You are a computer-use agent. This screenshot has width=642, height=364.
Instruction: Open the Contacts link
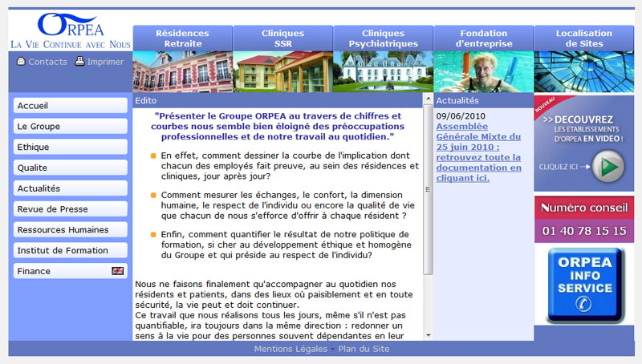tap(47, 62)
